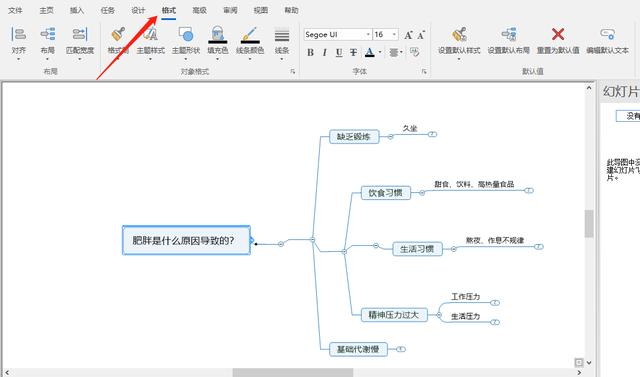Select the 精神压力过大 topic
Image resolution: width=640 pixels, height=377 pixels.
point(394,315)
